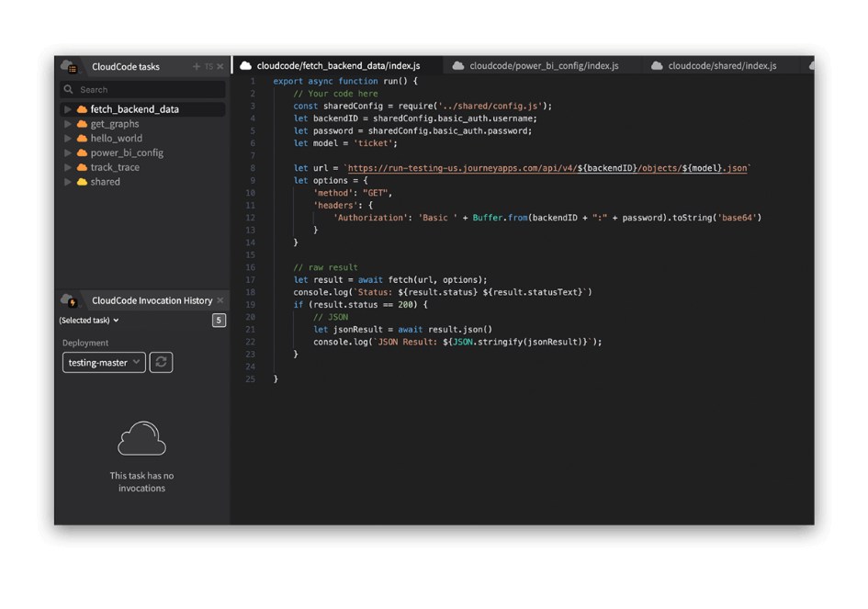Click the 'let jsonResult' code line

pyautogui.click(x=403, y=330)
